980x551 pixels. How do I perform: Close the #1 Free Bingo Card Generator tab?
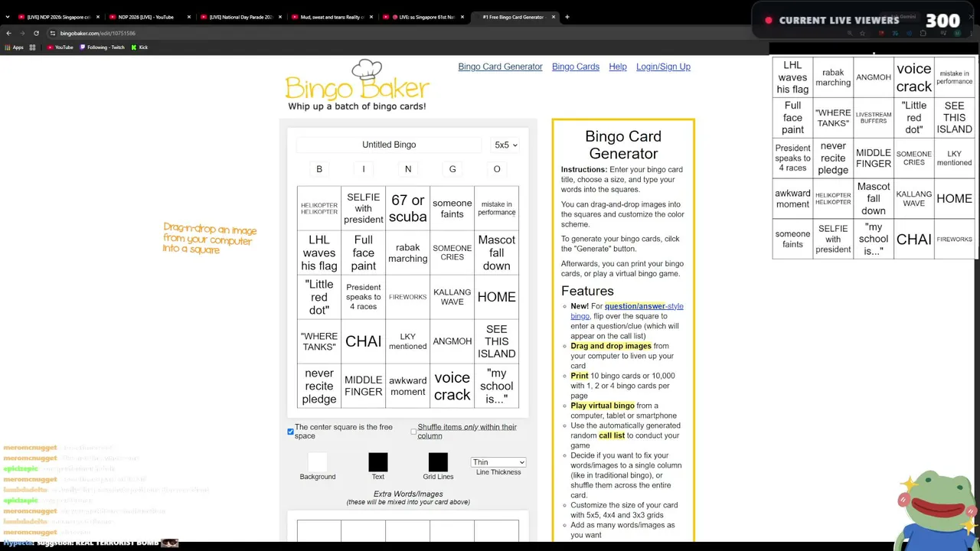pyautogui.click(x=553, y=17)
